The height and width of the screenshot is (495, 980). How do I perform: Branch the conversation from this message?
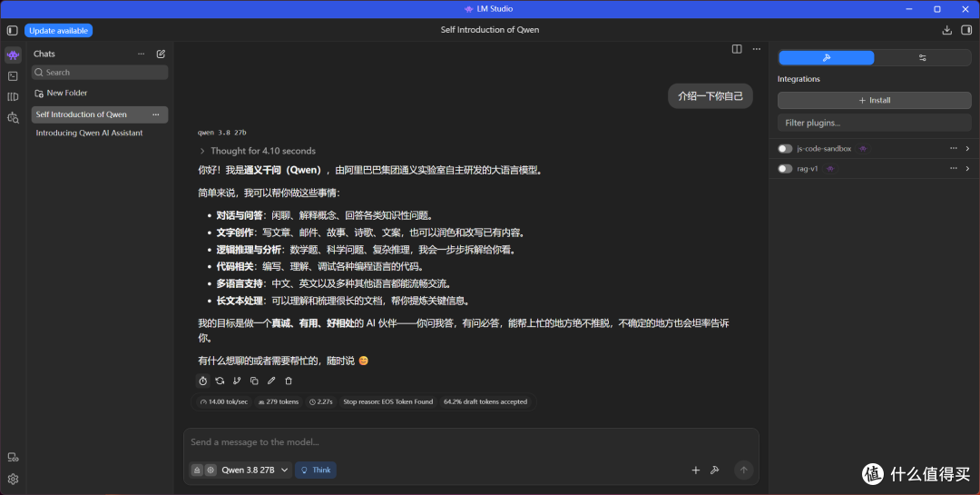point(237,381)
